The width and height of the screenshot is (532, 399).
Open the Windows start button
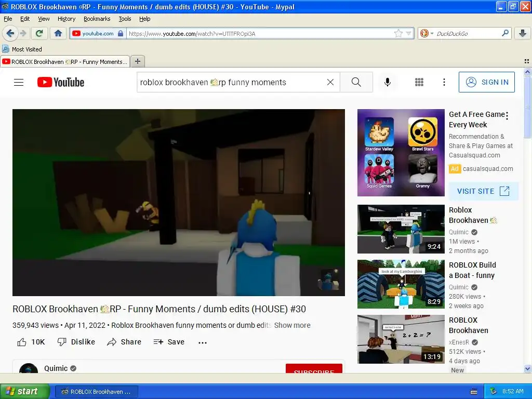pyautogui.click(x=24, y=391)
